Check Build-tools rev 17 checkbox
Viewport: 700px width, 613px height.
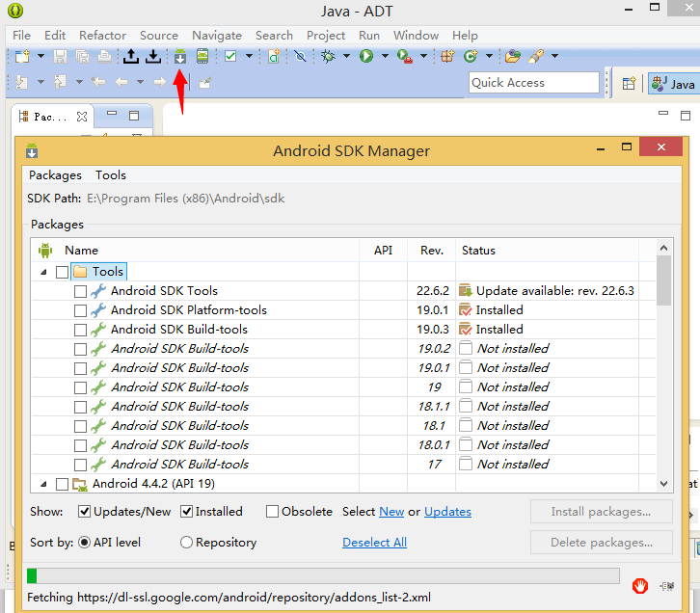pos(80,465)
